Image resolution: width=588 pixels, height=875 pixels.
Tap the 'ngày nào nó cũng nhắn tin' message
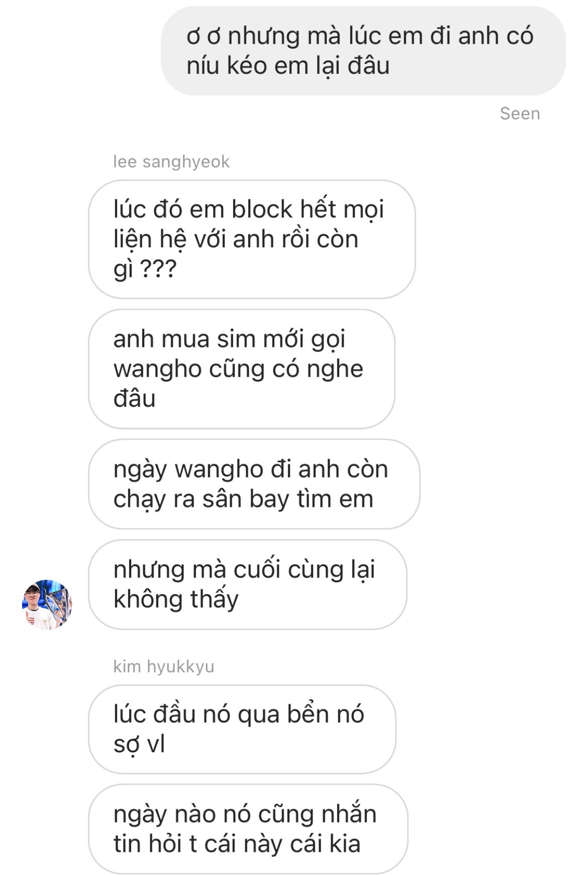coord(248,829)
